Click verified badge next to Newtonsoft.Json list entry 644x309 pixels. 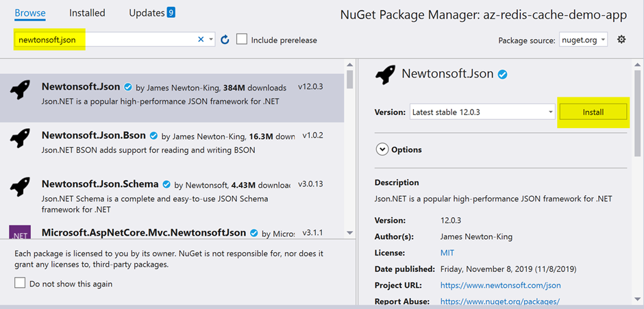coord(127,87)
